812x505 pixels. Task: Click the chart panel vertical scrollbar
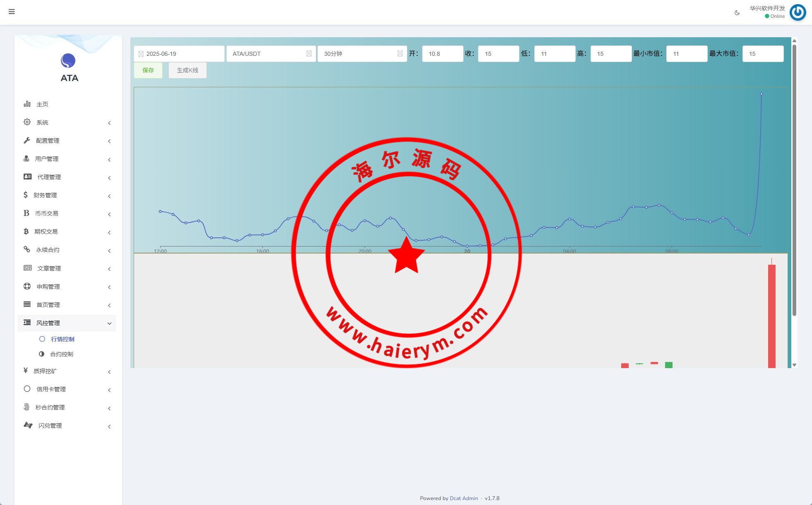[794, 180]
